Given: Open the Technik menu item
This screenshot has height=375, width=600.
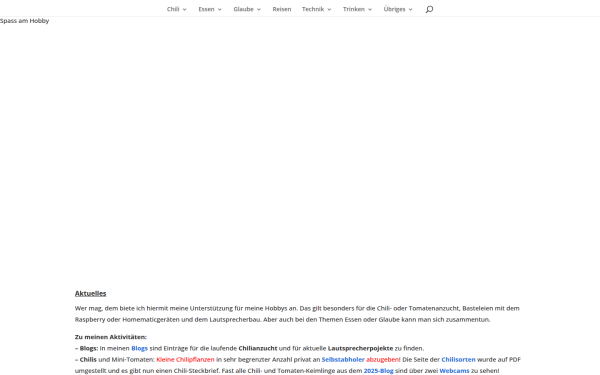Looking at the screenshot, I should pyautogui.click(x=313, y=9).
